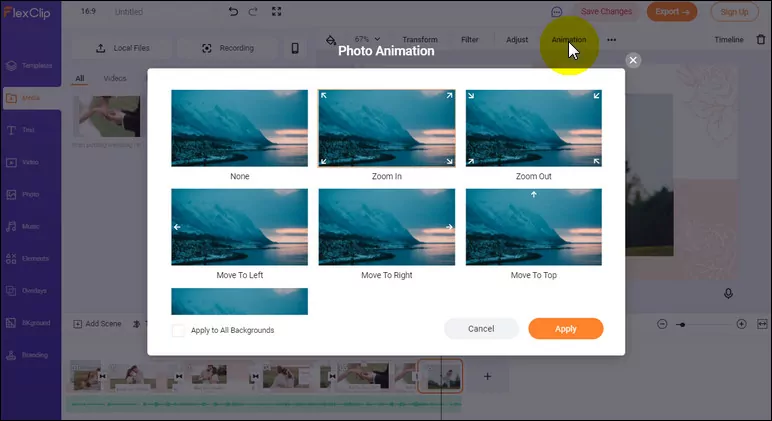
Task: Click the green audio waveform track
Action: [x=266, y=404]
